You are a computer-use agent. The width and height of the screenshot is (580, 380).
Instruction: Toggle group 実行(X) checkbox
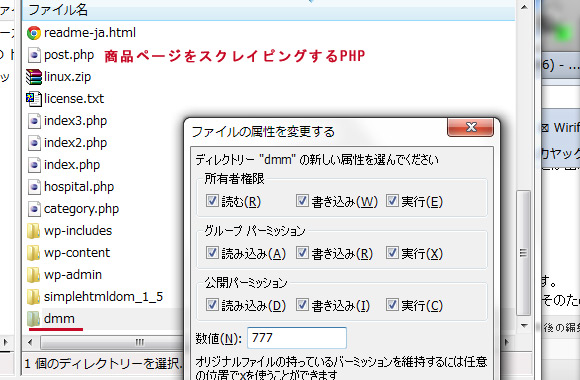point(392,253)
